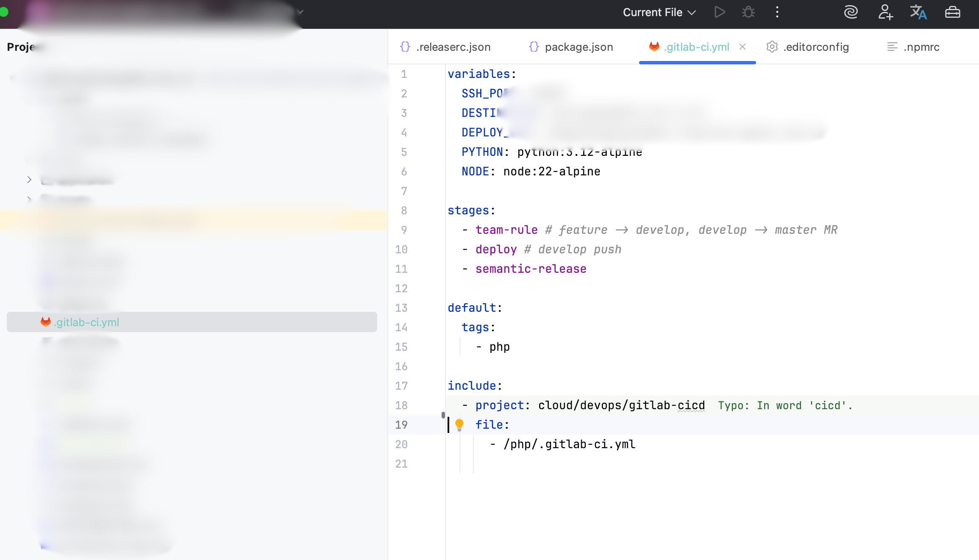Click the Run play icon in the toolbar
The image size is (979, 560).
[x=719, y=12]
